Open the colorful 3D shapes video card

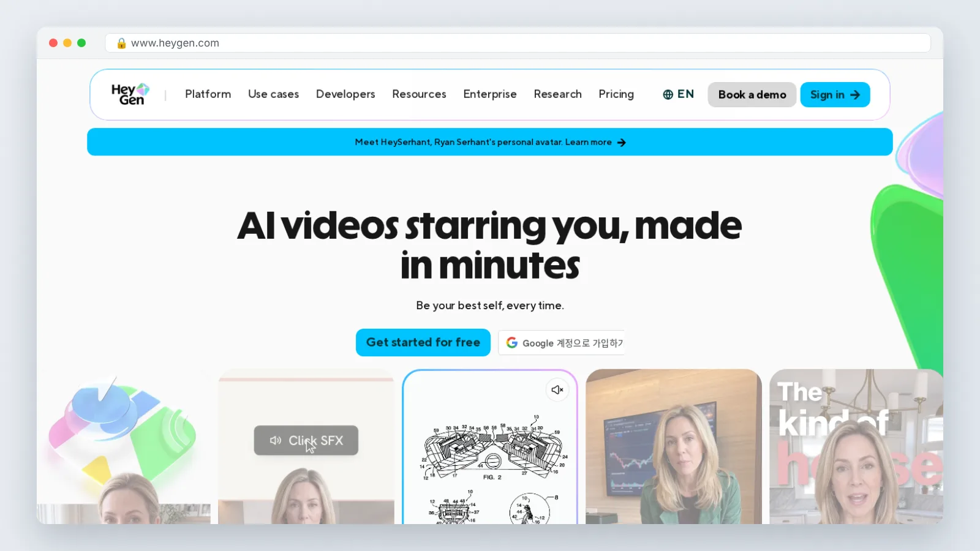tap(124, 447)
